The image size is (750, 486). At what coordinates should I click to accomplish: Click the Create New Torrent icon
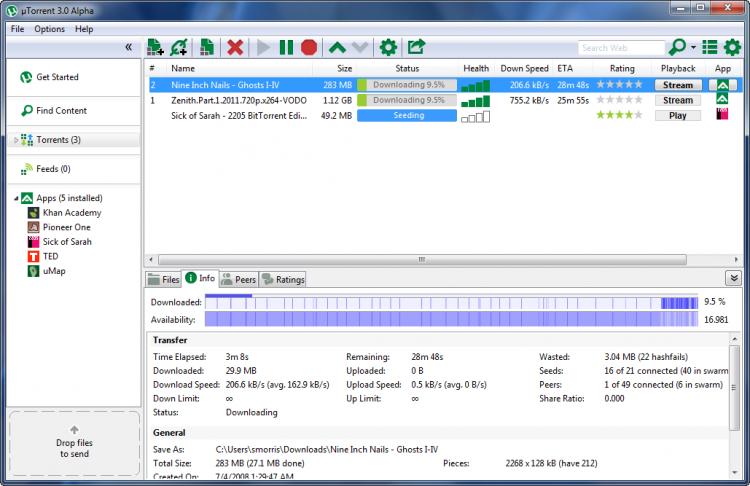coord(207,47)
